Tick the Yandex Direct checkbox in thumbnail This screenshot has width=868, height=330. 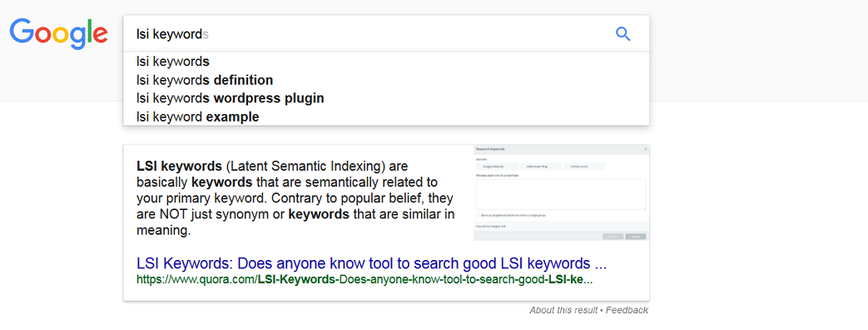point(568,167)
